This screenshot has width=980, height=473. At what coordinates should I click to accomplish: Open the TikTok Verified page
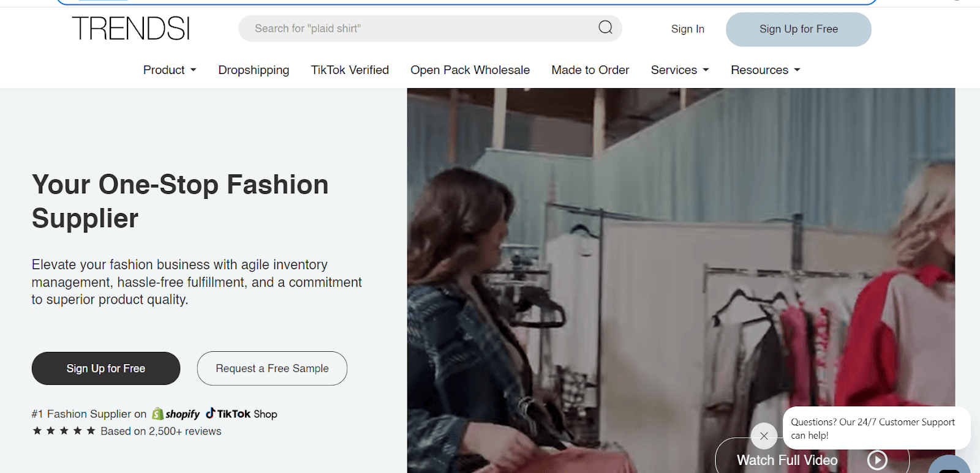coord(350,70)
